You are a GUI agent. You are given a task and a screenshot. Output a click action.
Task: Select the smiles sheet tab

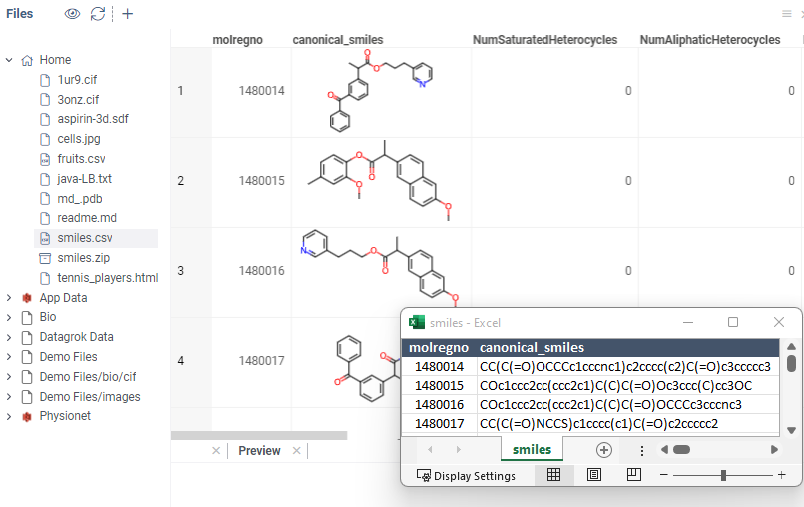point(531,450)
